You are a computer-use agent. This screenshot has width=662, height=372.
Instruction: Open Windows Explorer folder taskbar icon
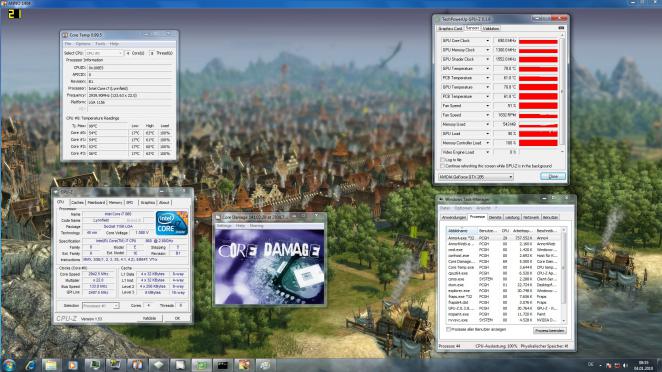[51, 365]
